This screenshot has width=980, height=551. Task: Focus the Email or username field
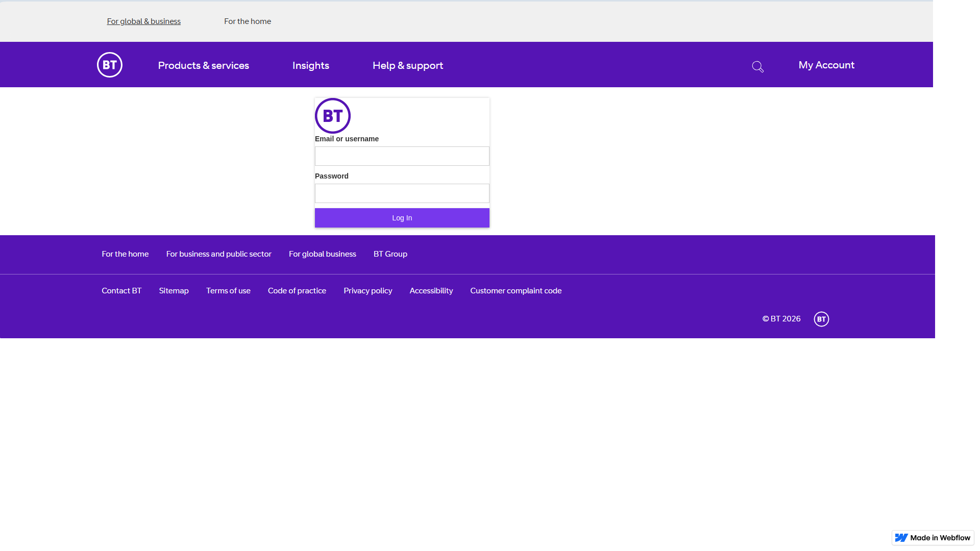coord(402,156)
